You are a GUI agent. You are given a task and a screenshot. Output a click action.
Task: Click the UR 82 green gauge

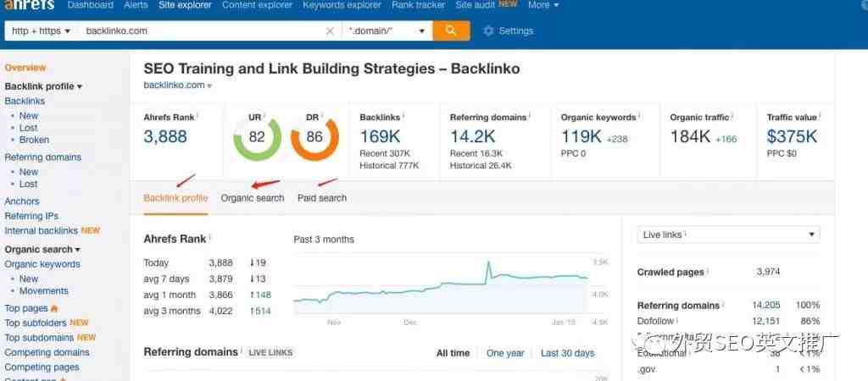click(x=257, y=136)
